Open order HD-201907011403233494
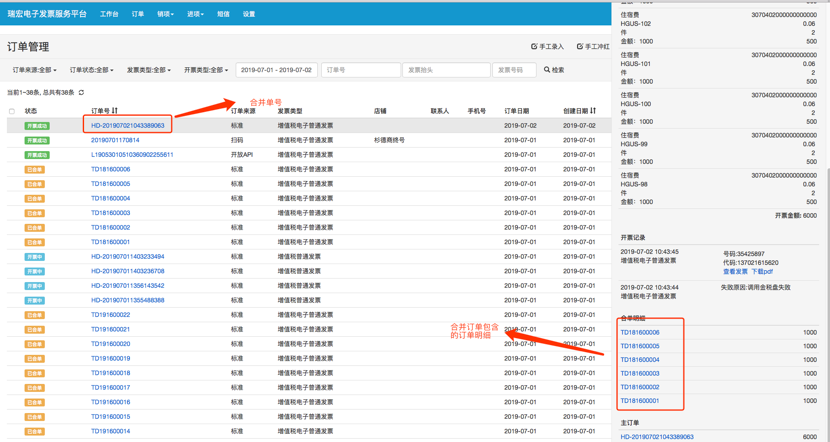This screenshot has height=442, width=830. pos(128,257)
